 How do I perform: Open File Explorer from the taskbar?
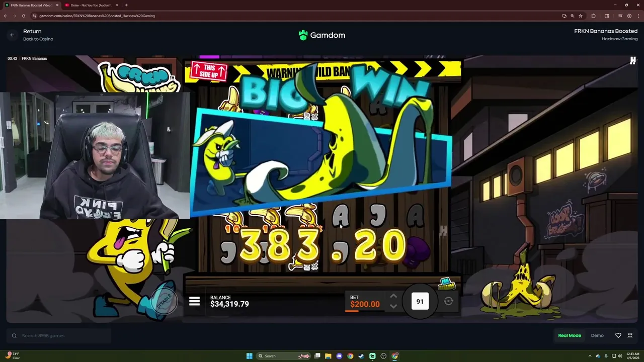click(x=328, y=356)
